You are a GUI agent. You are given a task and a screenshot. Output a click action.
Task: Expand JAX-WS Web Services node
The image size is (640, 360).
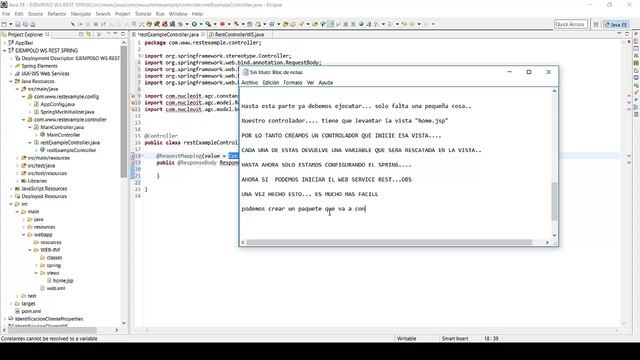[11, 73]
